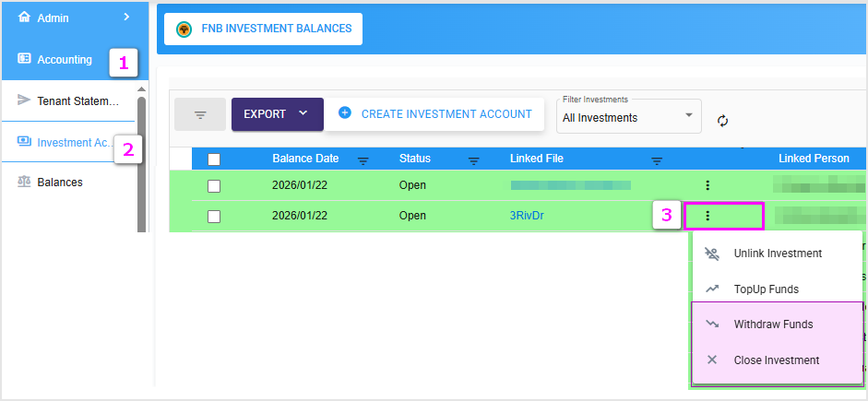Click the Balance Date column filter icon

coord(363,160)
